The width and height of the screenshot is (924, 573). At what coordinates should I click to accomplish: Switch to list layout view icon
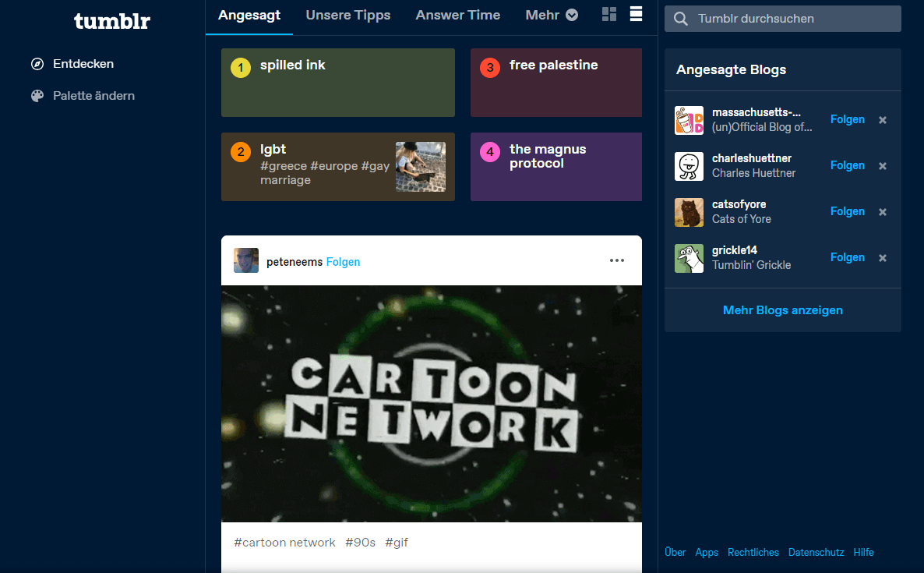tap(636, 14)
